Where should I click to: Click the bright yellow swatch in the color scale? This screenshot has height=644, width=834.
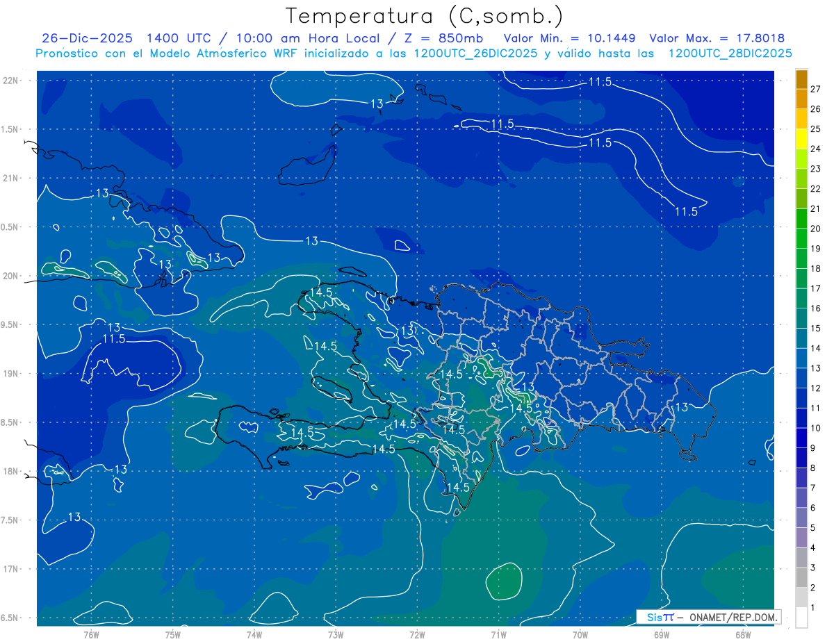[801, 139]
